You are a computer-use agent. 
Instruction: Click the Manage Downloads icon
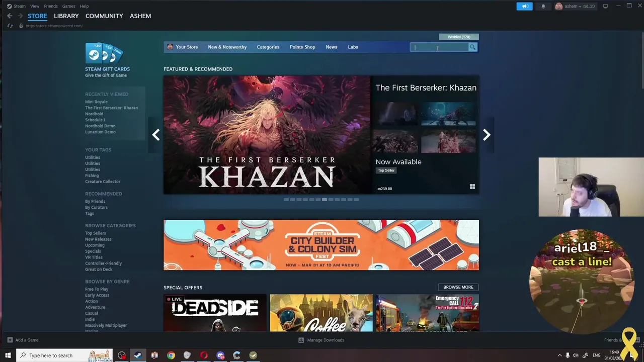[301, 340]
